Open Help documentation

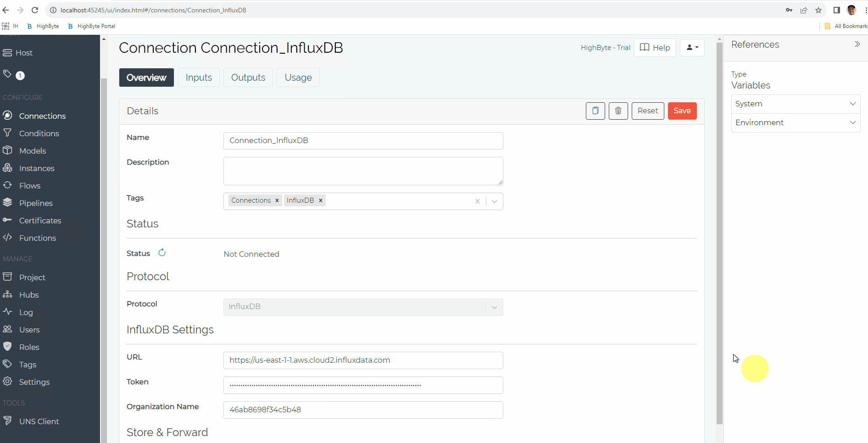coord(655,47)
